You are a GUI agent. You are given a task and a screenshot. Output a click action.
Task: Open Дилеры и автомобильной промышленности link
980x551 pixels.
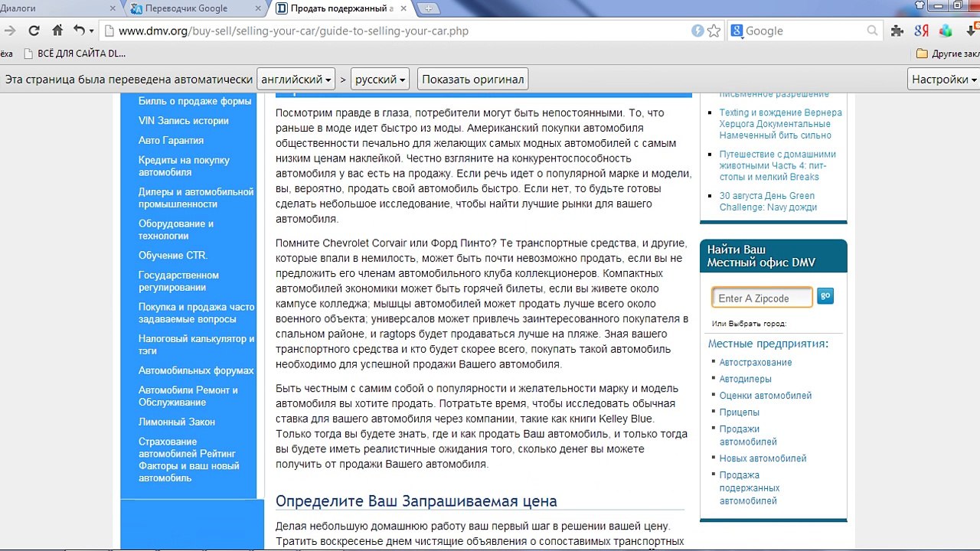tap(196, 198)
